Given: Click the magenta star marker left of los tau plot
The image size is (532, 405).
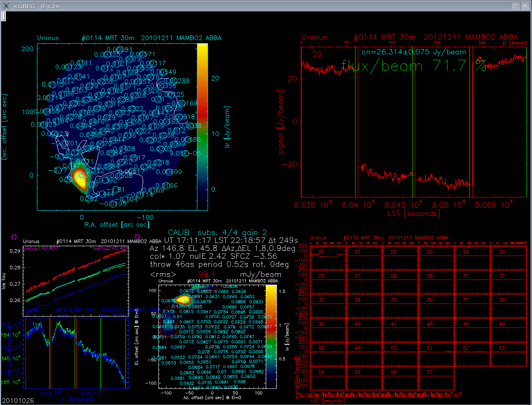Looking at the screenshot, I should (x=14, y=237).
